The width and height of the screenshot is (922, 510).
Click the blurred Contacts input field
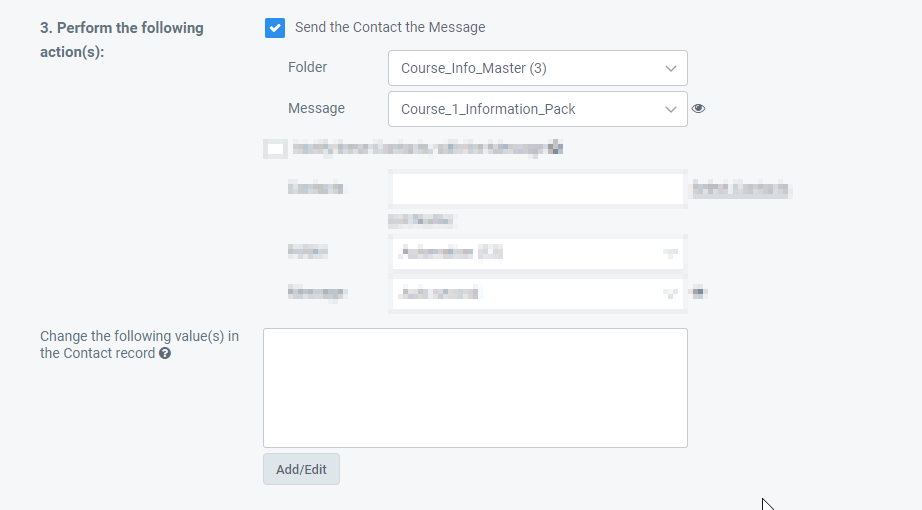click(x=537, y=189)
